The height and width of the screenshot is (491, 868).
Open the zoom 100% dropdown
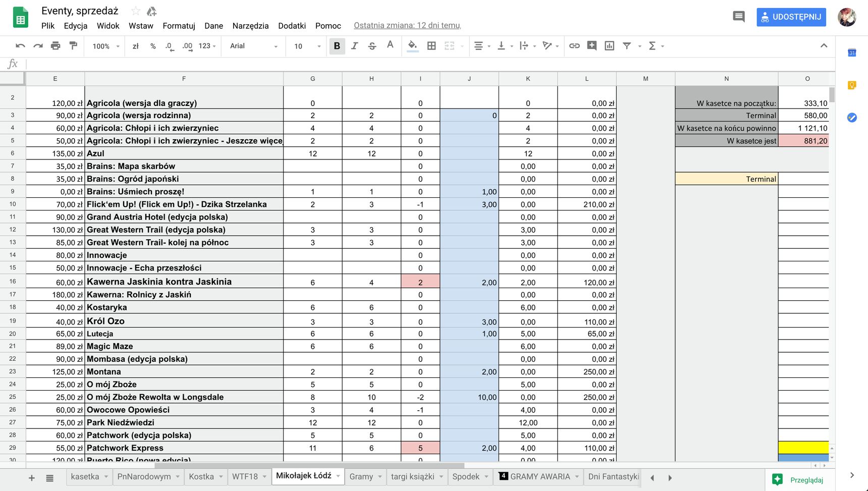point(106,46)
